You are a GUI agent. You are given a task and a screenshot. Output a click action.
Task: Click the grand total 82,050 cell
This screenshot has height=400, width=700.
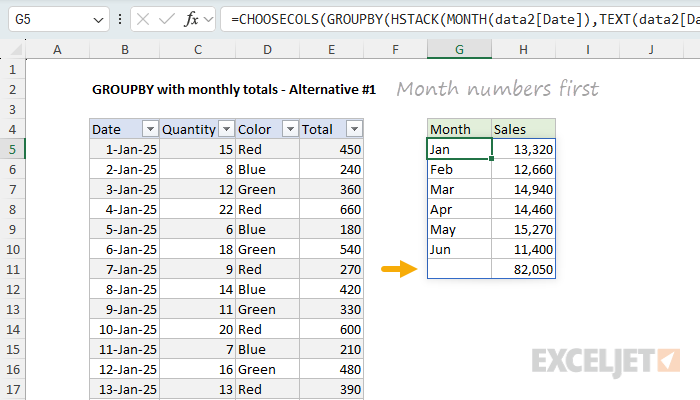coord(523,269)
